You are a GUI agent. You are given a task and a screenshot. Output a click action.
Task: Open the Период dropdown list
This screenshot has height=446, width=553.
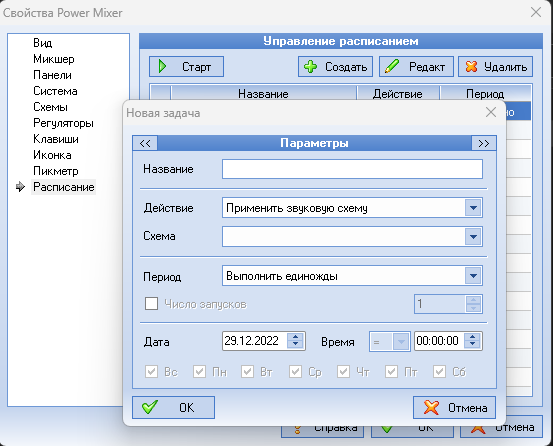pyautogui.click(x=473, y=276)
